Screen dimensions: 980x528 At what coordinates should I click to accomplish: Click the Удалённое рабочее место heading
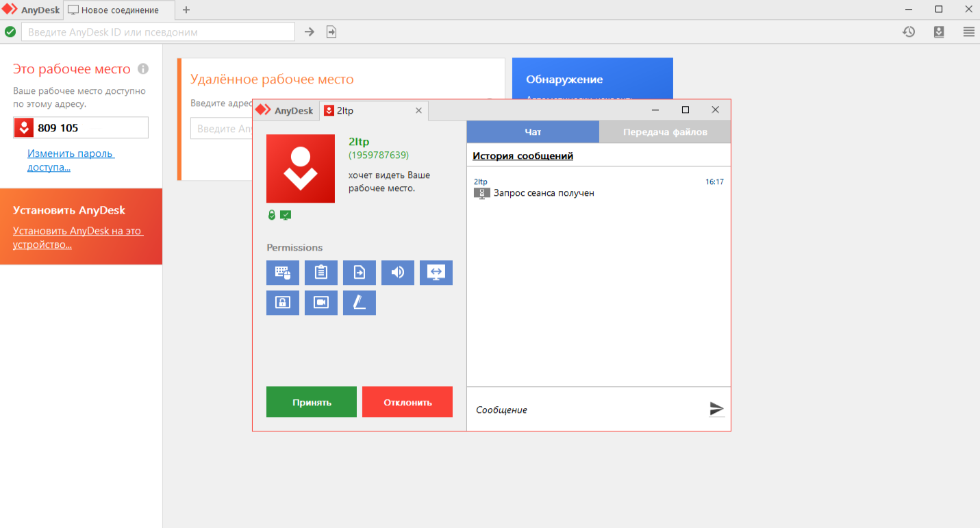[x=272, y=79]
